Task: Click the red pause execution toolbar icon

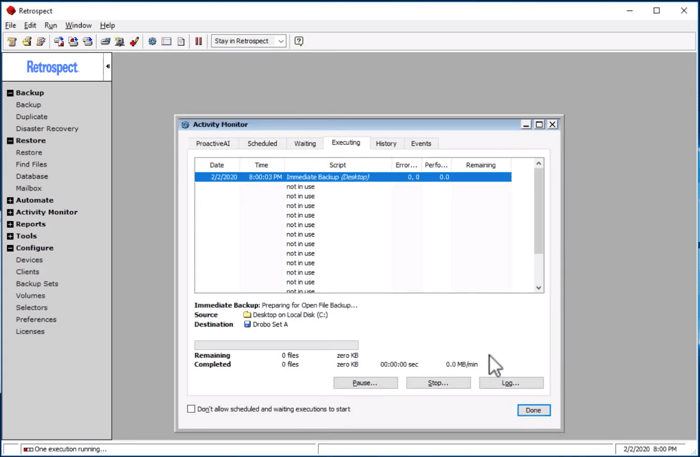Action: tap(198, 41)
